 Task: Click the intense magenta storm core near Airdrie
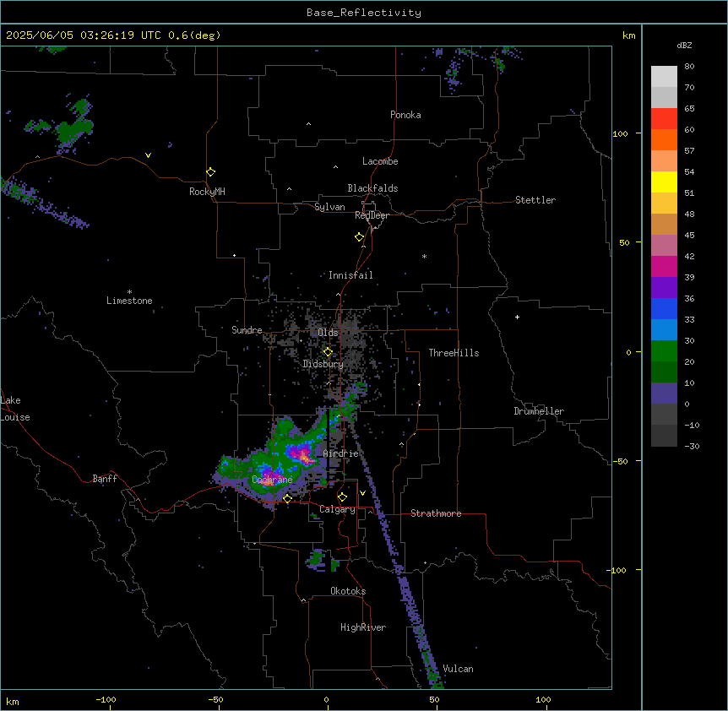pyautogui.click(x=302, y=456)
